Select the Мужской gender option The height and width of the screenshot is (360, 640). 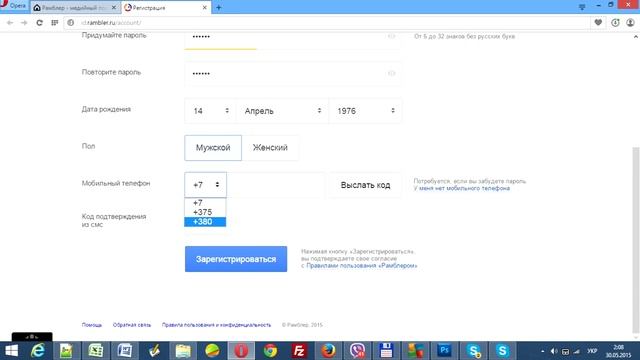coord(213,148)
